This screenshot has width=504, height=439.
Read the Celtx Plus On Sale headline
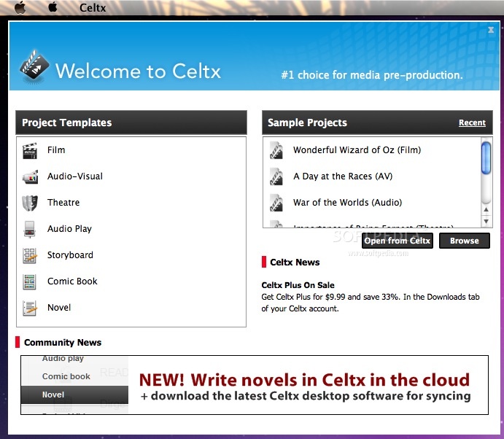[298, 285]
